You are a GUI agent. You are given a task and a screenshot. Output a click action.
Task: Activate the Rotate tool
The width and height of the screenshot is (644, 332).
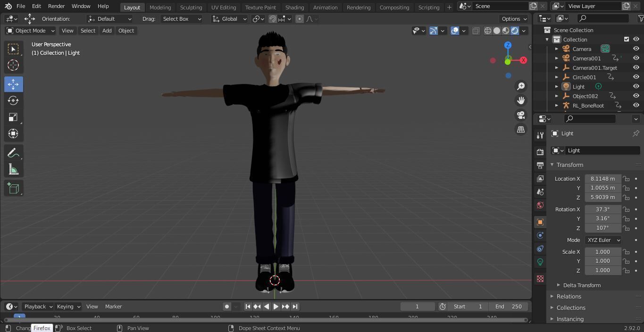tap(13, 100)
